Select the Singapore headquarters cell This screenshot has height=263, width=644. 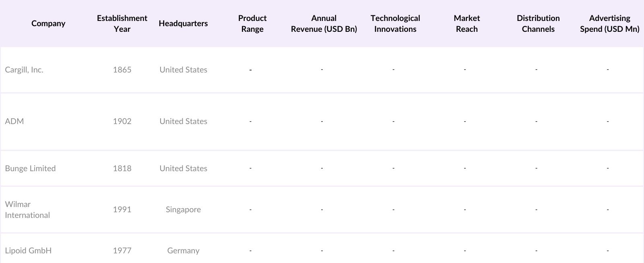pos(183,209)
